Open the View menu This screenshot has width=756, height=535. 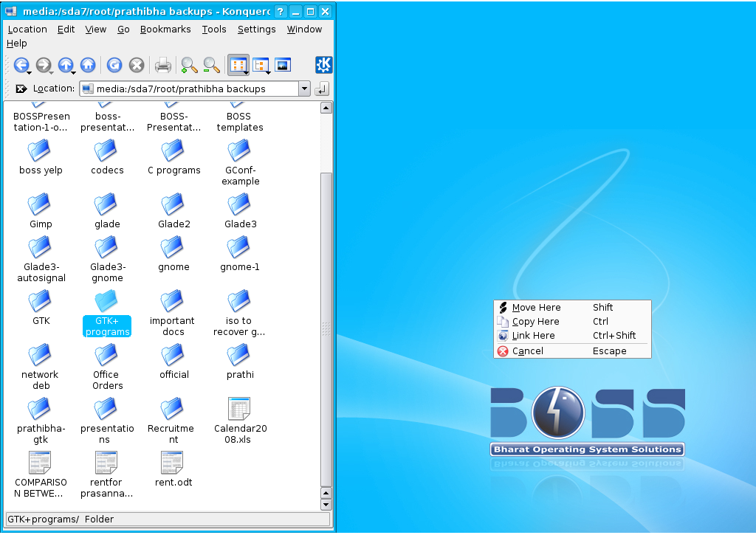pos(95,30)
